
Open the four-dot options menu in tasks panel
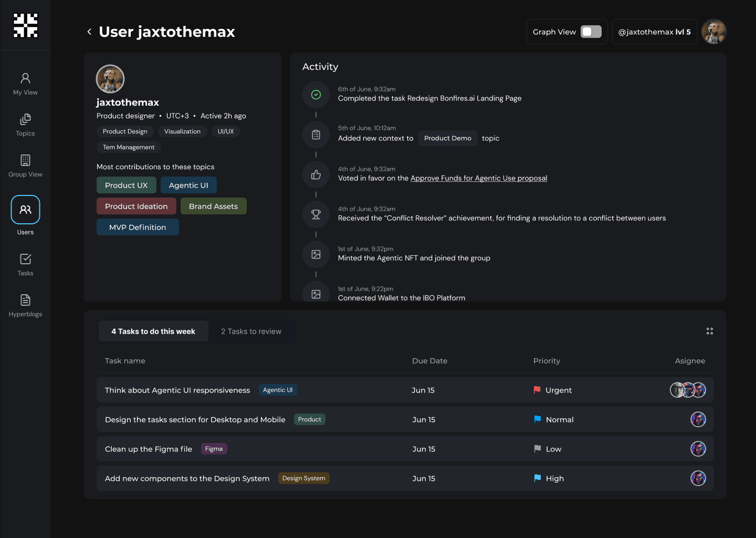710,331
